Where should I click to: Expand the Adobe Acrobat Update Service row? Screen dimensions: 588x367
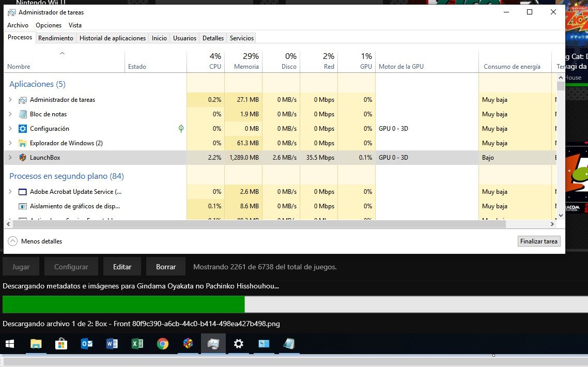coord(10,192)
